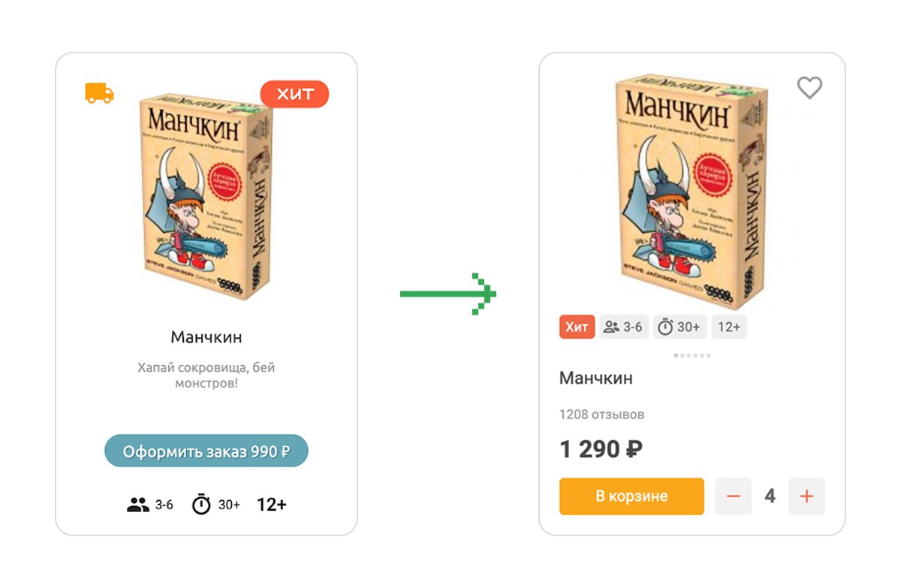Open the right Манчкин product image
This screenshot has height=588, width=901.
691,191
